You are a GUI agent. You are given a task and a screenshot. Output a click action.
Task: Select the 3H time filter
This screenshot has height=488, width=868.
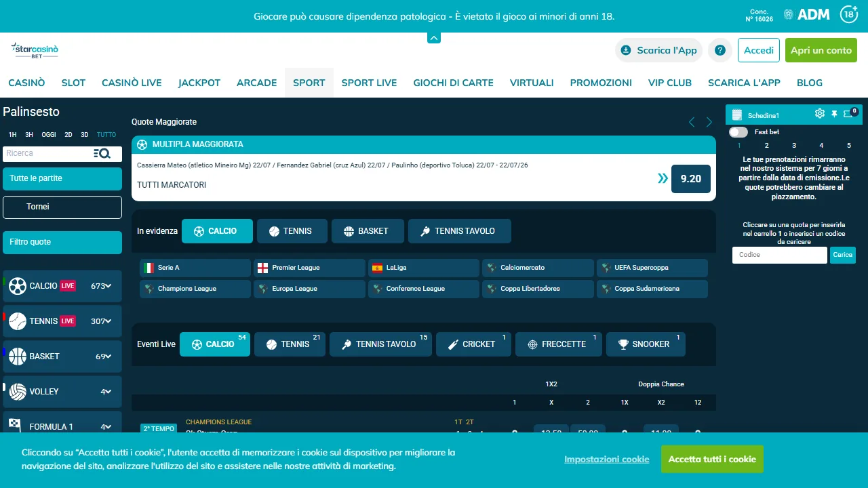[x=29, y=135]
